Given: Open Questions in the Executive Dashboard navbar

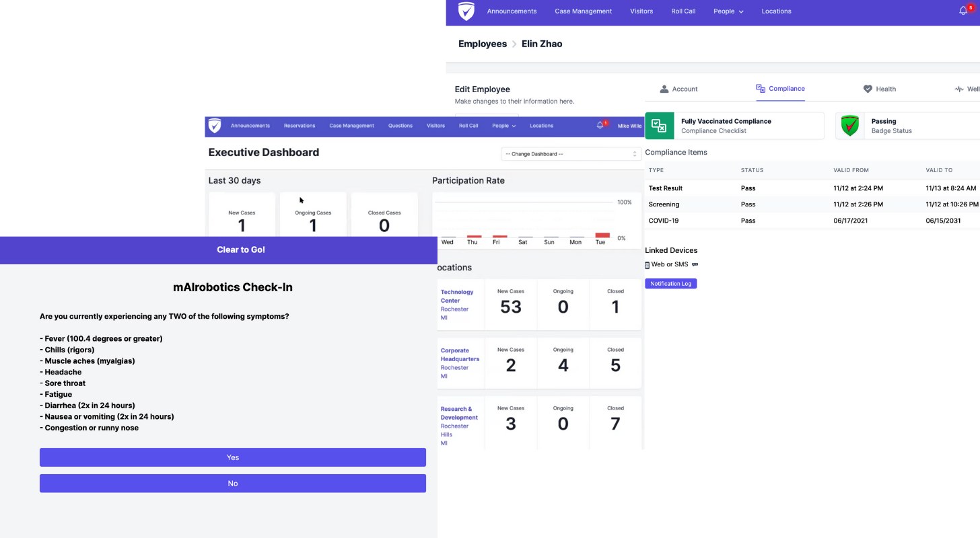Looking at the screenshot, I should click(x=400, y=126).
